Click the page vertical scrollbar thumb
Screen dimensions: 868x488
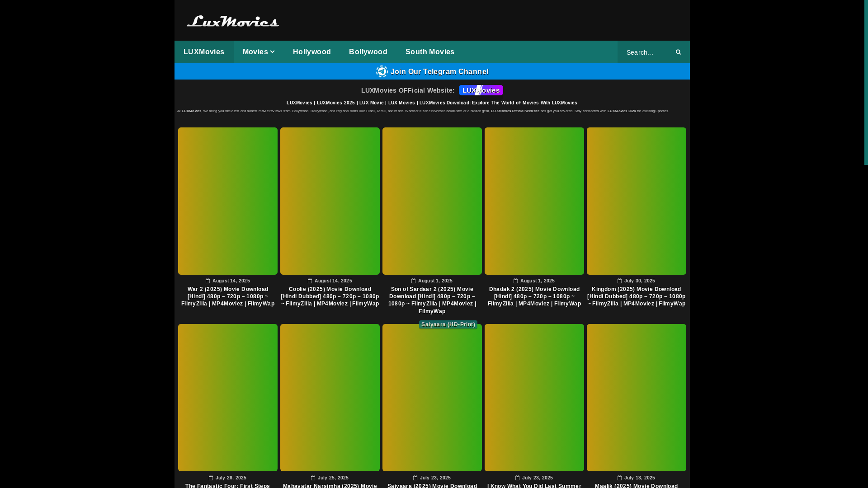point(866,82)
